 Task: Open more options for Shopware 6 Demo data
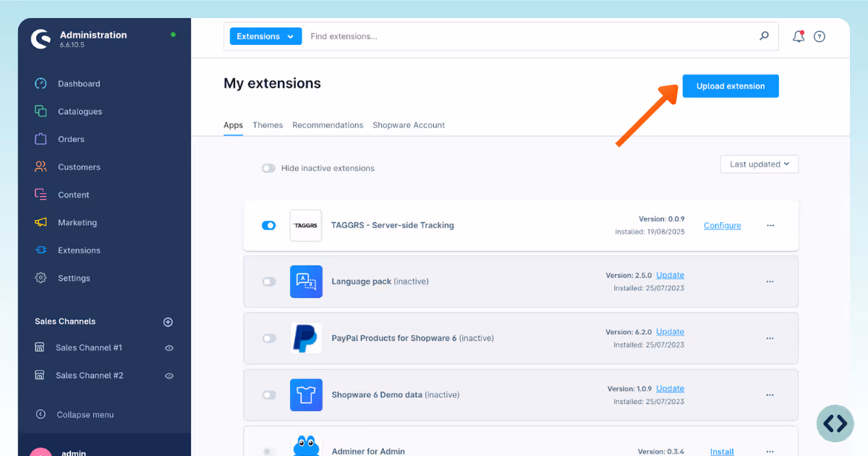click(x=770, y=394)
